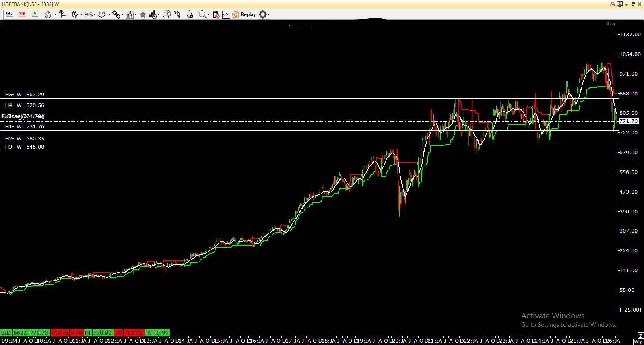Click the gear chart settings icon
Screen dimensions: 644x345
(x=262, y=14)
